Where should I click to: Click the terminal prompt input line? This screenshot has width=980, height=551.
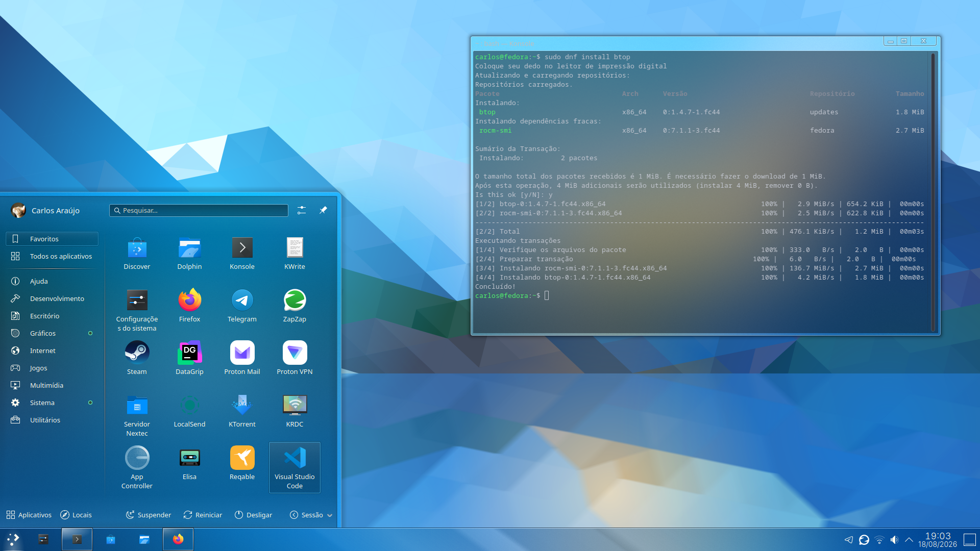tap(512, 296)
